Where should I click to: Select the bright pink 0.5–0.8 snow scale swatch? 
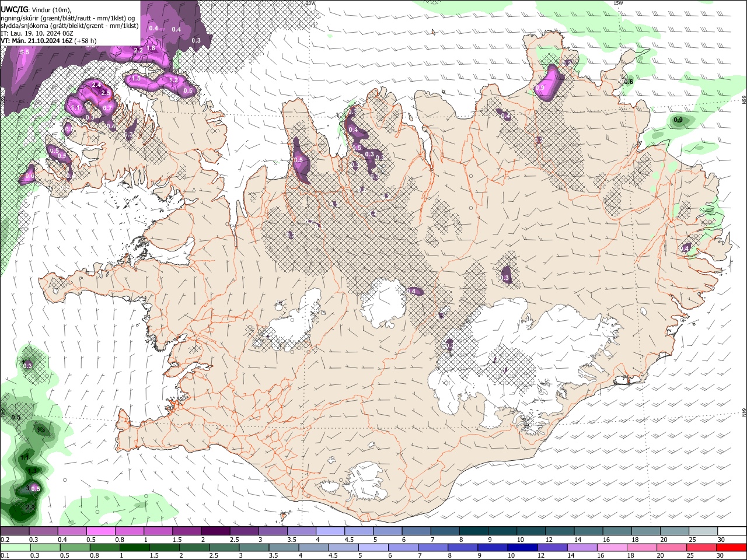[x=100, y=531]
